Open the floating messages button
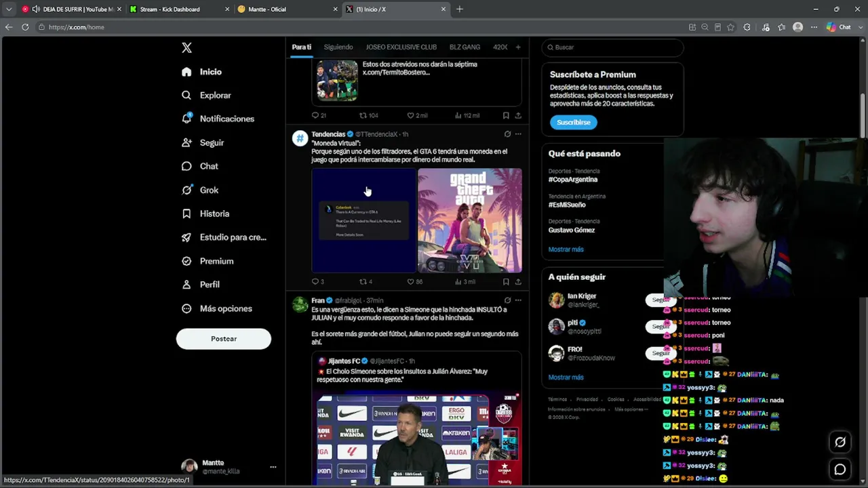The width and height of the screenshot is (868, 488). (840, 469)
